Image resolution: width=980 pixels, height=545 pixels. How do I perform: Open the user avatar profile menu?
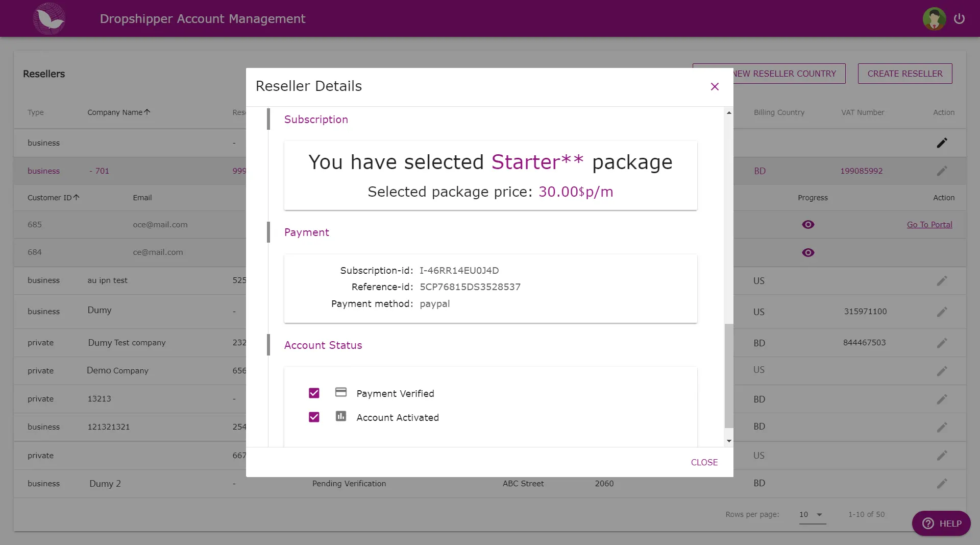tap(934, 19)
